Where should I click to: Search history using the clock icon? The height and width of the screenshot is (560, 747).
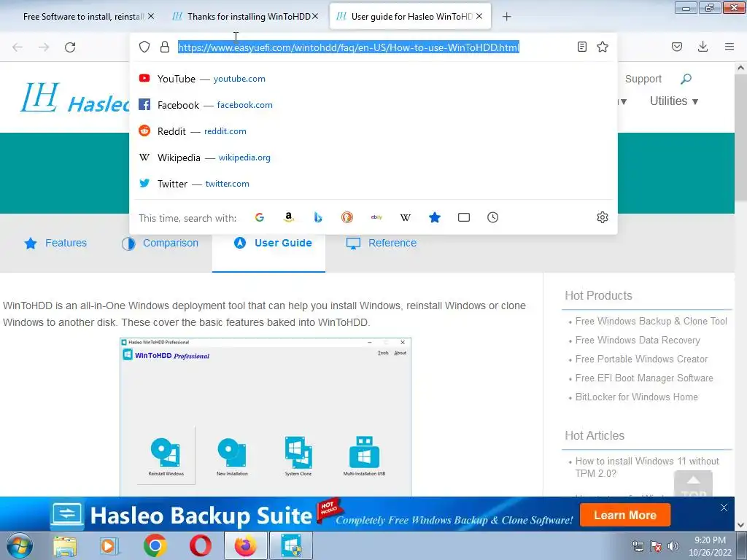click(492, 217)
